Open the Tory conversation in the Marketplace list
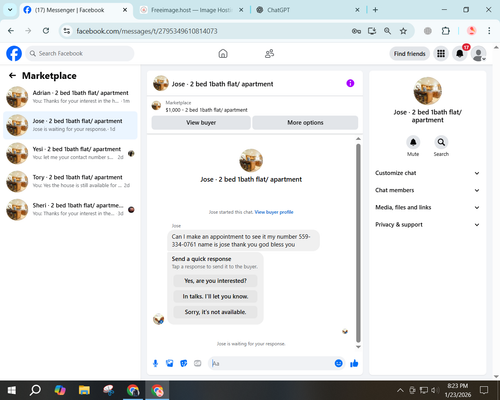Viewport: 500px width, 400px height. point(70,181)
